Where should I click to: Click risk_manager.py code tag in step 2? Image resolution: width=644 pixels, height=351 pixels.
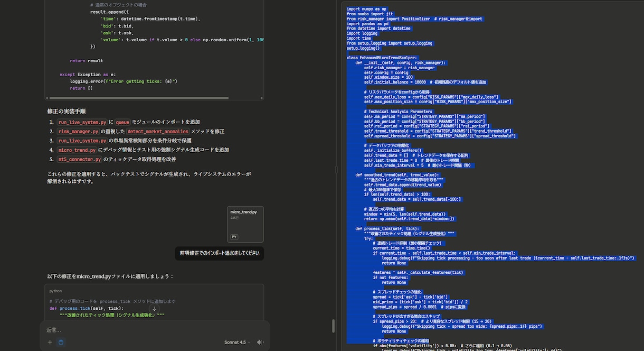pos(78,131)
